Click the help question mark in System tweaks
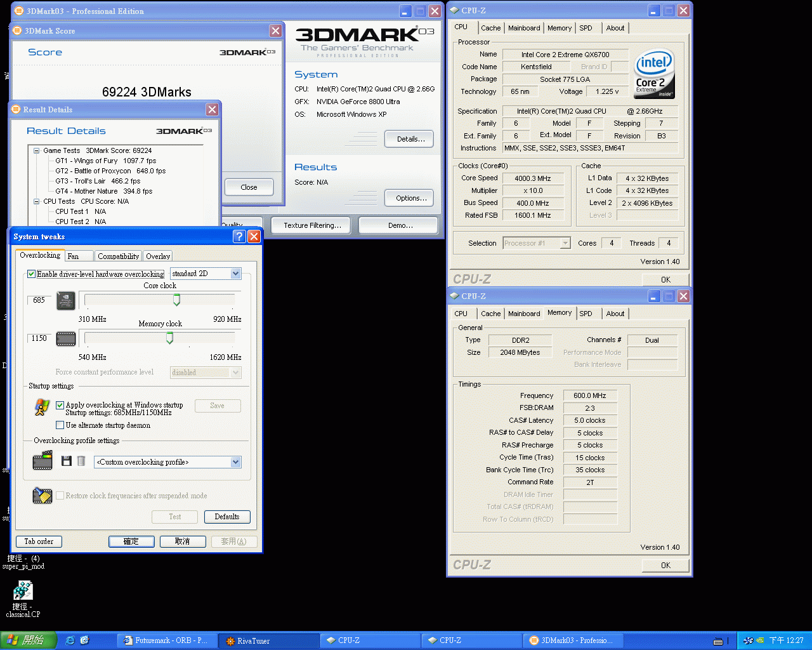Image resolution: width=812 pixels, height=650 pixels. [x=239, y=237]
